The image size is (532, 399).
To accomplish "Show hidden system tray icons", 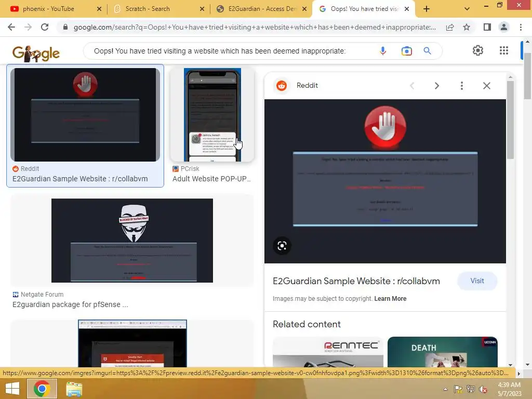I will 445,389.
